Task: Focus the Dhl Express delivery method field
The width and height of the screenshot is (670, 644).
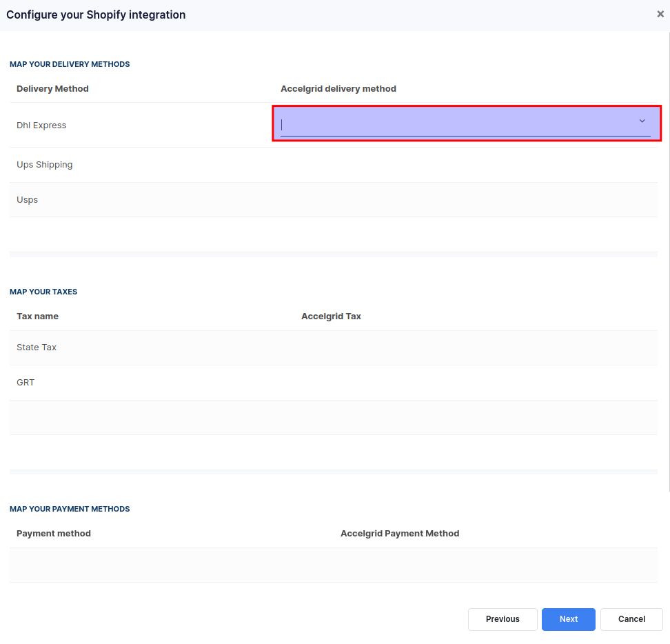Action: click(455, 124)
